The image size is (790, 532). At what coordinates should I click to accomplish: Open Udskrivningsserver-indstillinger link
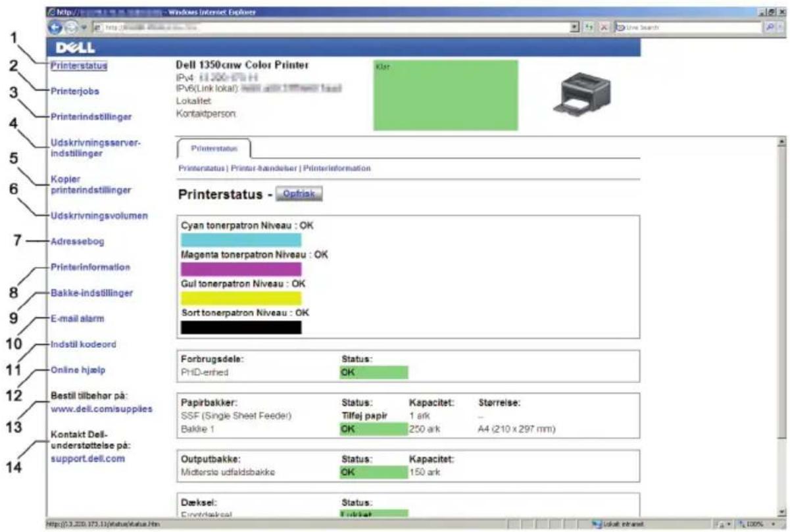pyautogui.click(x=95, y=148)
